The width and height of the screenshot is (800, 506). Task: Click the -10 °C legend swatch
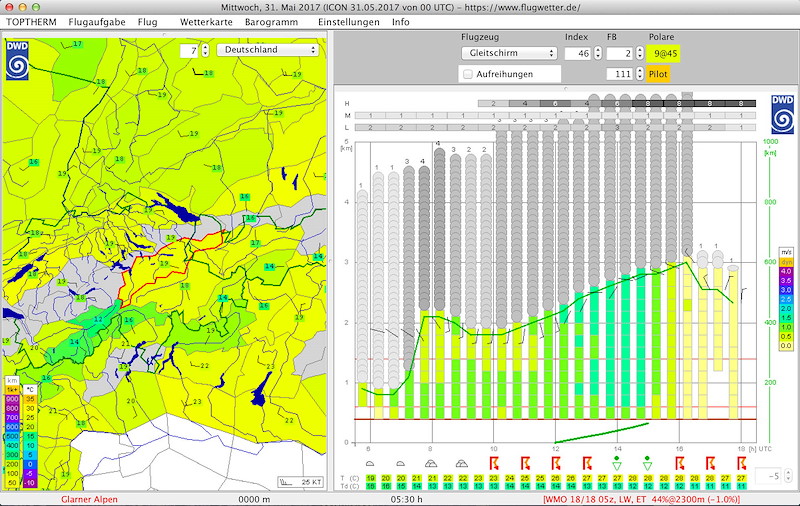[x=31, y=483]
